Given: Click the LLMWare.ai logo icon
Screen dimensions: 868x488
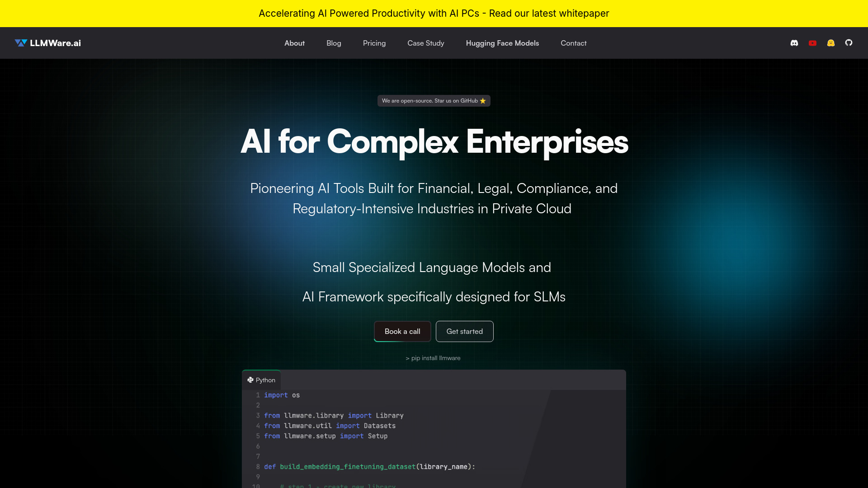Looking at the screenshot, I should tap(21, 42).
